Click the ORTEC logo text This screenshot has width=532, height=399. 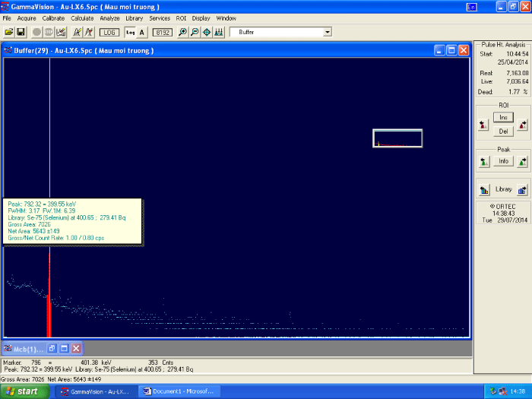click(503, 206)
